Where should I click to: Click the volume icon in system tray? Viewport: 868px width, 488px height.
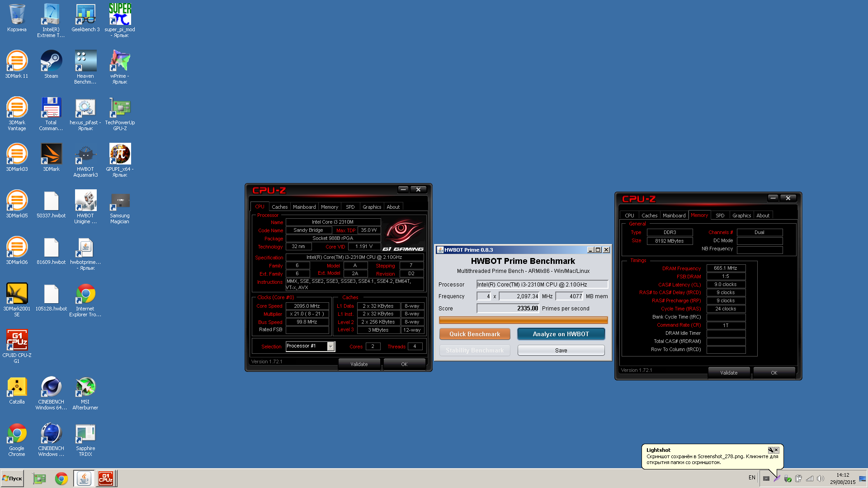(821, 479)
